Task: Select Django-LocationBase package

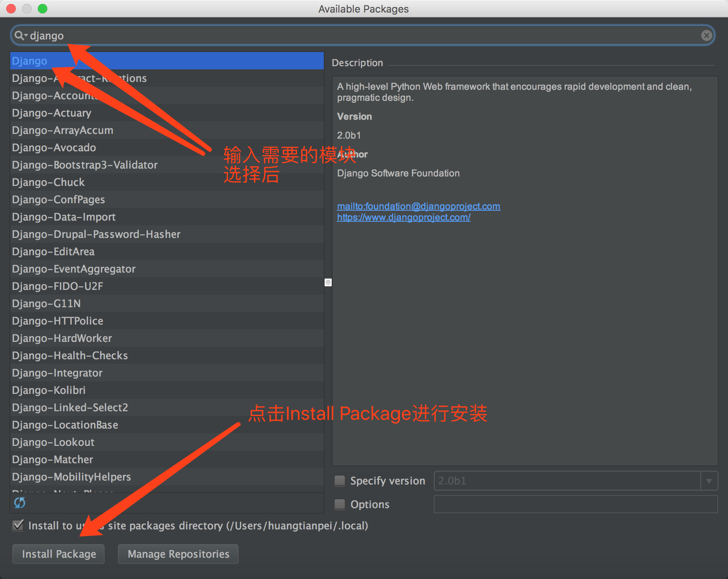Action: coord(167,425)
